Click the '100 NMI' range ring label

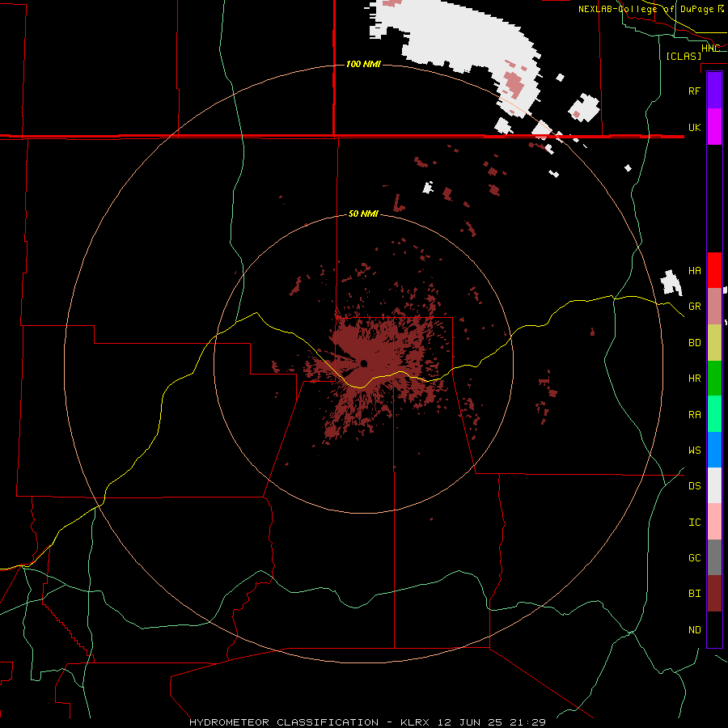point(363,64)
